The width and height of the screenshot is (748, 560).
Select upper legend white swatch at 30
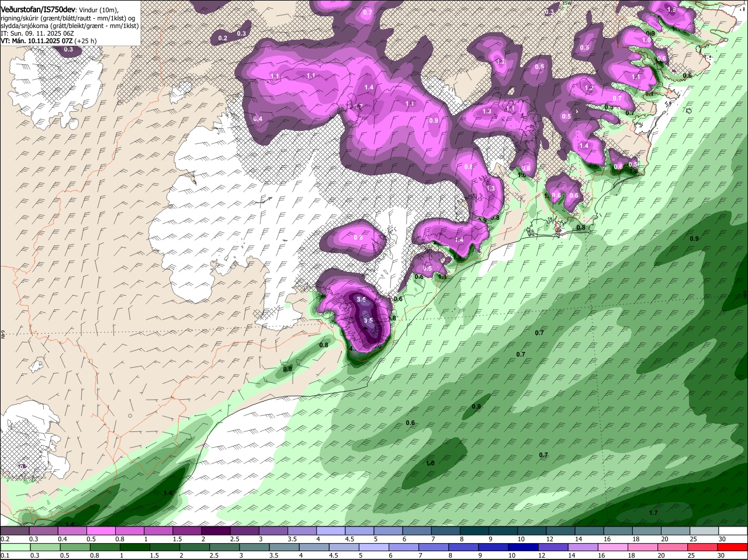coord(733,531)
